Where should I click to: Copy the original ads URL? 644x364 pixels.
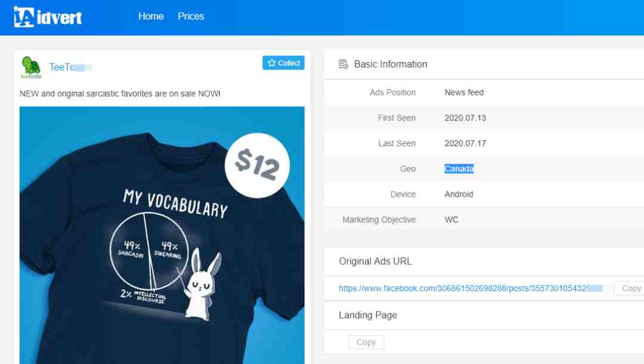(x=630, y=288)
